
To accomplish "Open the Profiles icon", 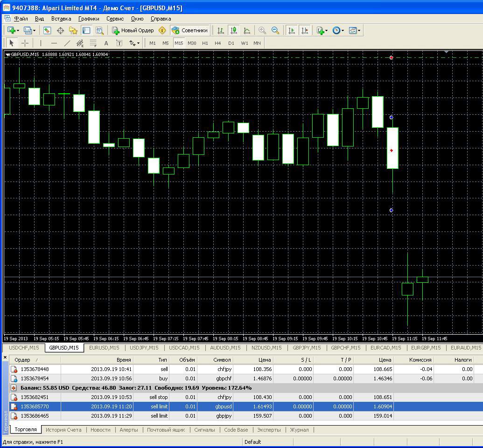I will 28,30.
